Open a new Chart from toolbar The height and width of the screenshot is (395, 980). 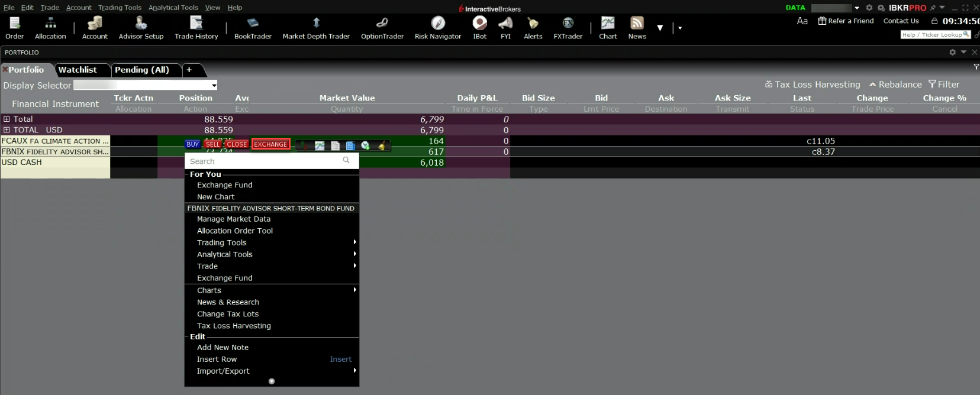[608, 28]
